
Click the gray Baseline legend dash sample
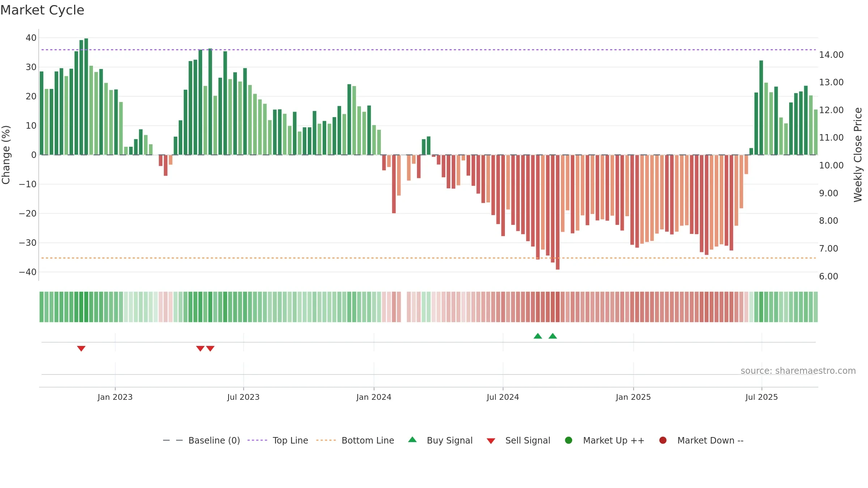(x=173, y=440)
